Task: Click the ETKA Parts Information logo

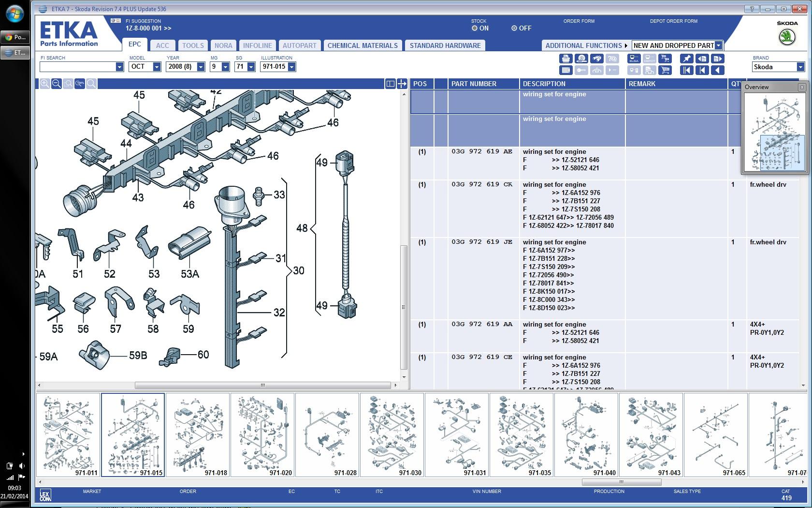Action: pyautogui.click(x=69, y=34)
